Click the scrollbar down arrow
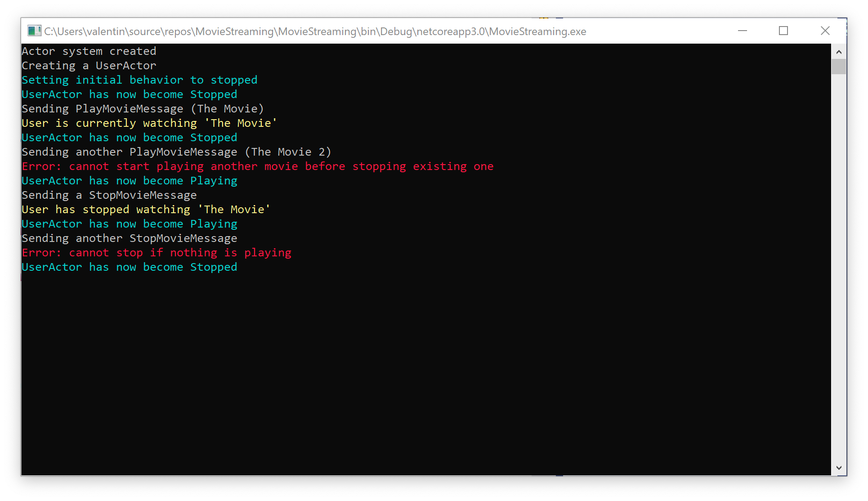The width and height of the screenshot is (868, 501). 839,468
